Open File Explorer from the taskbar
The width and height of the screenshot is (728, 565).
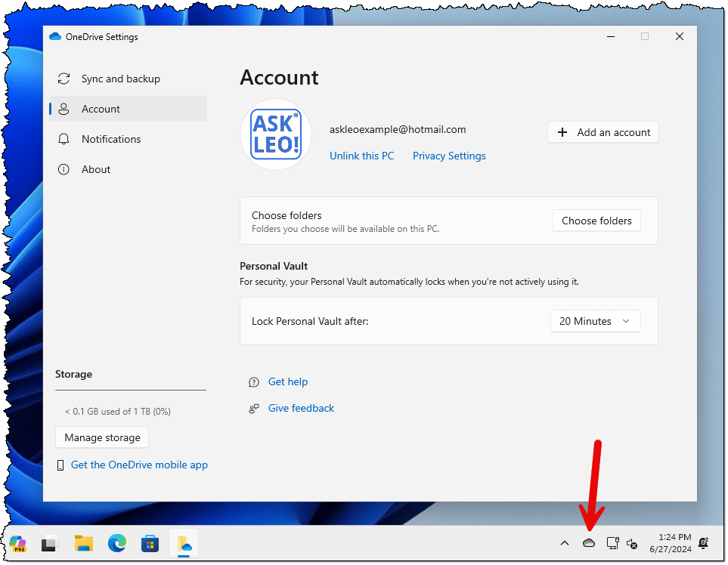[x=83, y=543]
